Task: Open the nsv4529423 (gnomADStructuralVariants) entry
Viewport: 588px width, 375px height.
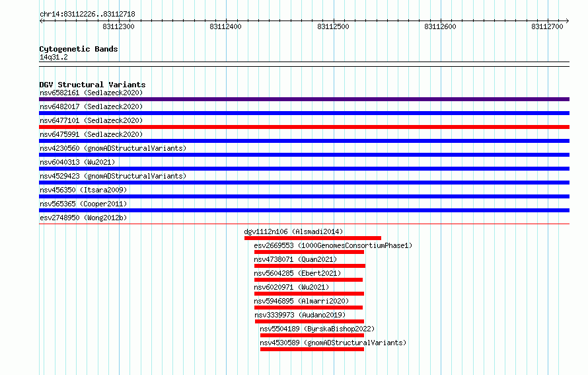Action: [113, 176]
